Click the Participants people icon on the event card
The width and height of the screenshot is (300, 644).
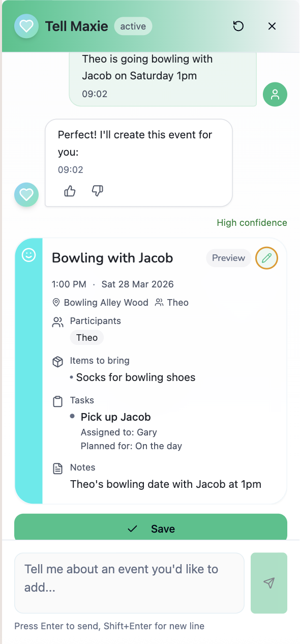pyautogui.click(x=57, y=321)
